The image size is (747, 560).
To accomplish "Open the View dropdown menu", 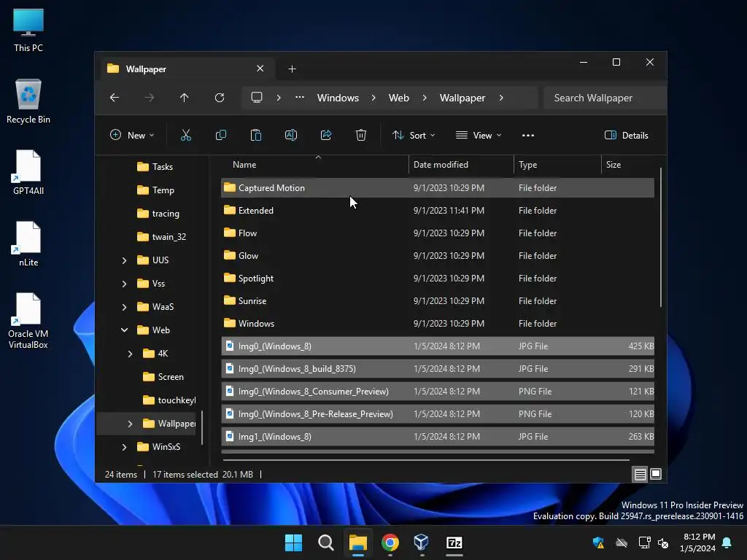I will (x=479, y=135).
